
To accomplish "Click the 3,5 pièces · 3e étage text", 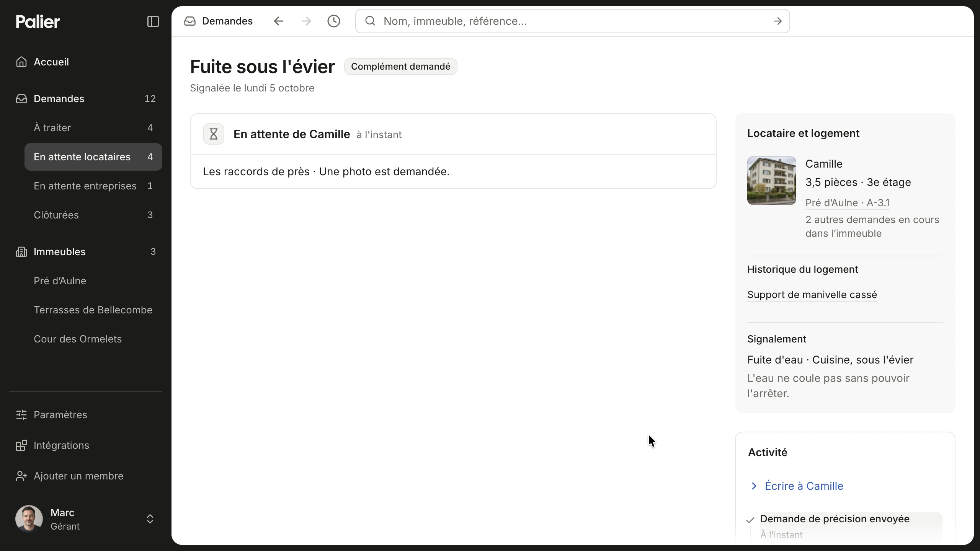I will [x=858, y=182].
